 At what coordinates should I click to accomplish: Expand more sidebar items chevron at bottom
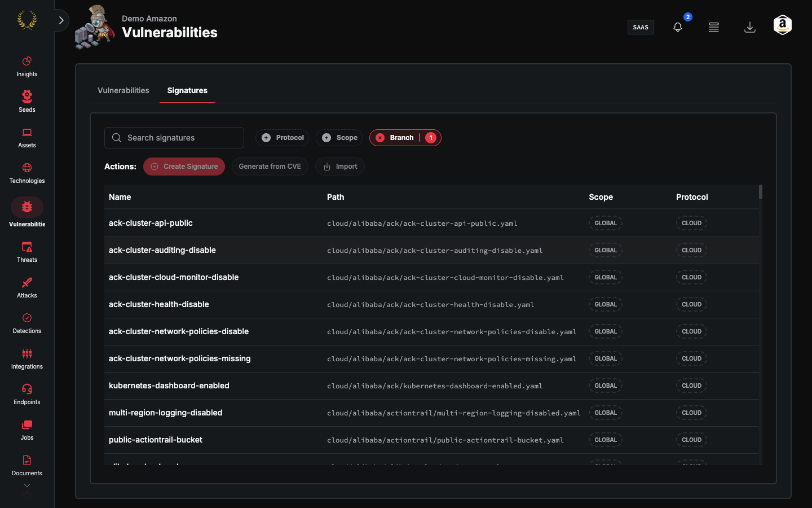pyautogui.click(x=27, y=485)
